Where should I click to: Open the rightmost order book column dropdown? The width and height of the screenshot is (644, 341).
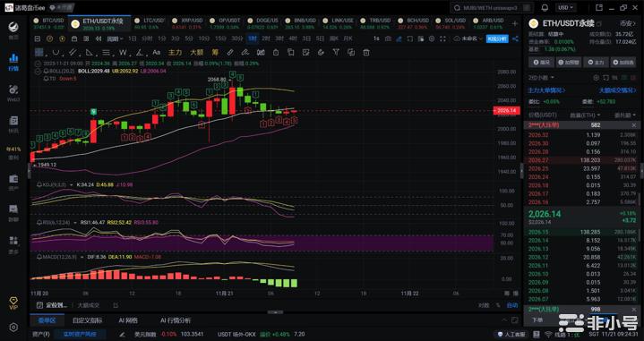click(x=624, y=115)
